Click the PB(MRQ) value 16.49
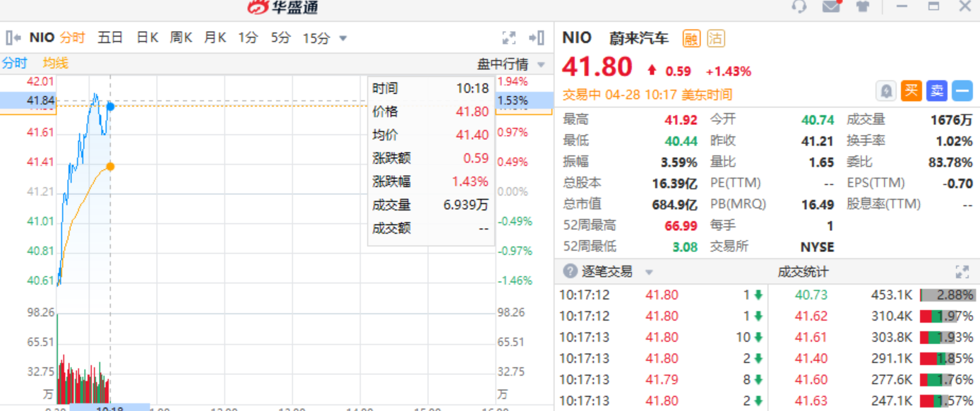980x411 pixels. point(818,205)
